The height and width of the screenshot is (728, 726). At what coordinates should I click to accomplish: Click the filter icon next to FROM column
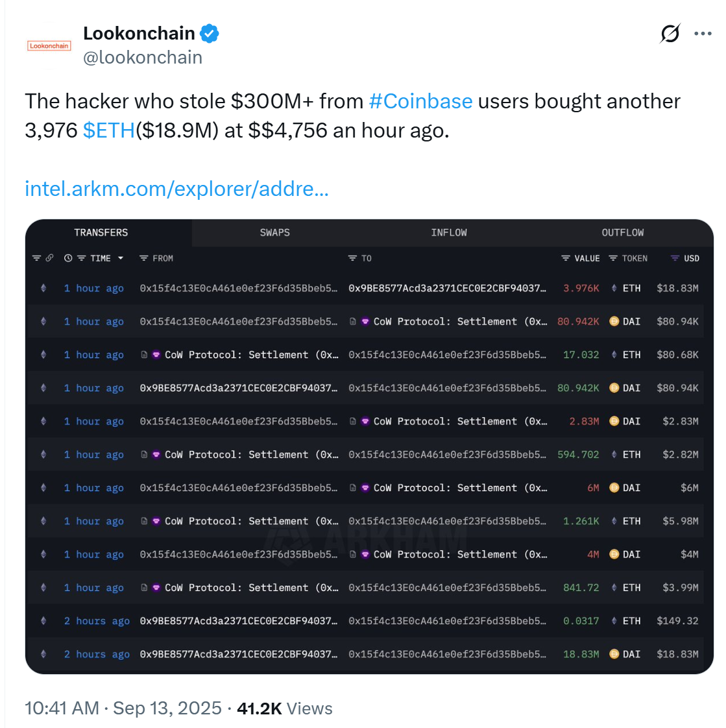point(144,258)
